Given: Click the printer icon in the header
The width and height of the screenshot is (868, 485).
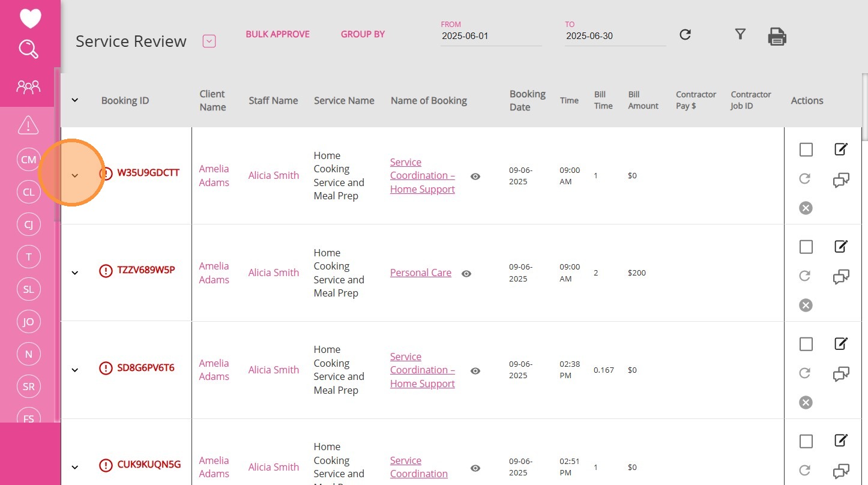Looking at the screenshot, I should tap(777, 37).
